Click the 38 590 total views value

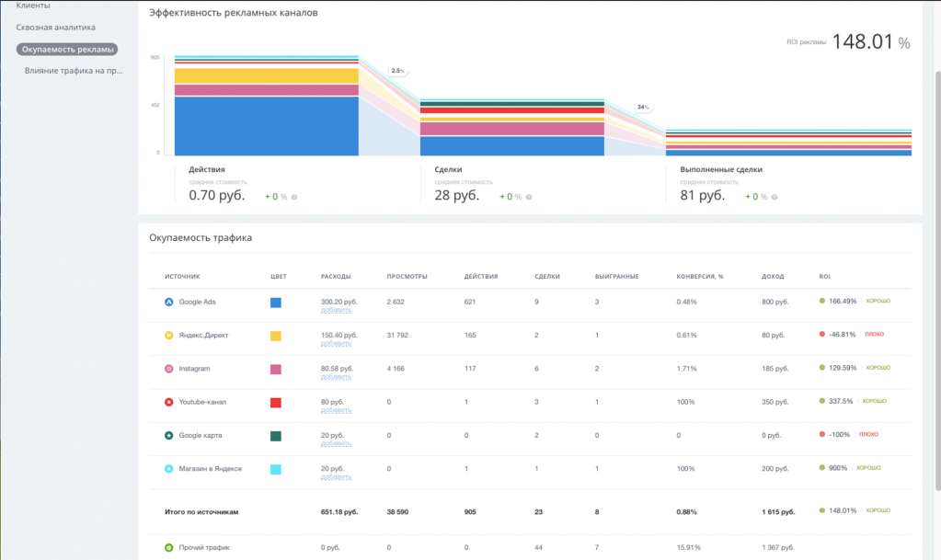coord(397,512)
